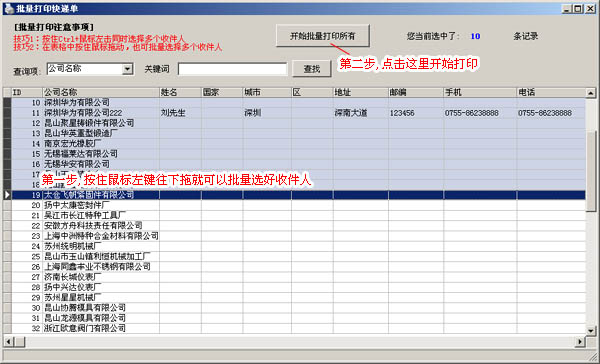This screenshot has width=600, height=364.
Task: Click the horizontal scroll right arrow
Action: point(580,341)
